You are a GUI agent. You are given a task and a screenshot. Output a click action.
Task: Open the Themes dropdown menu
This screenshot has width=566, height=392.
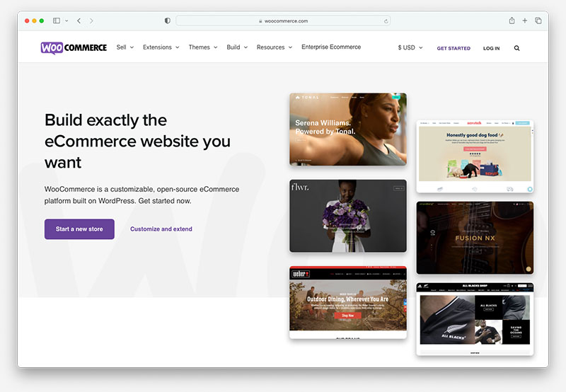tap(203, 47)
